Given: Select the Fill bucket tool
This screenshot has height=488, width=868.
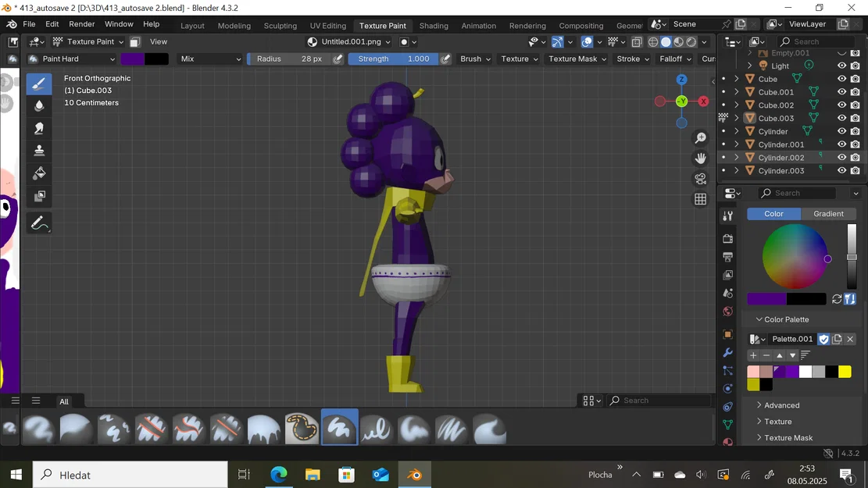Looking at the screenshot, I should (39, 173).
